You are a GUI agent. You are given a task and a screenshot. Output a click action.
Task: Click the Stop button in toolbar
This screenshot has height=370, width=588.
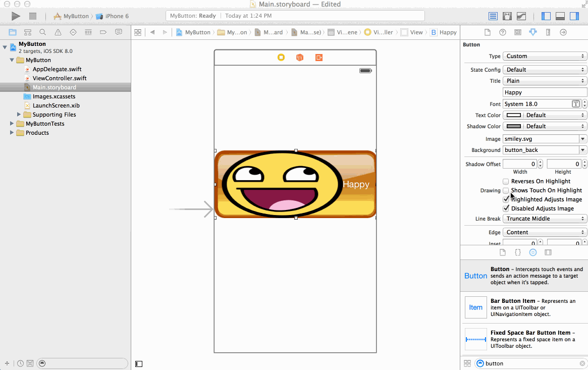pos(33,16)
